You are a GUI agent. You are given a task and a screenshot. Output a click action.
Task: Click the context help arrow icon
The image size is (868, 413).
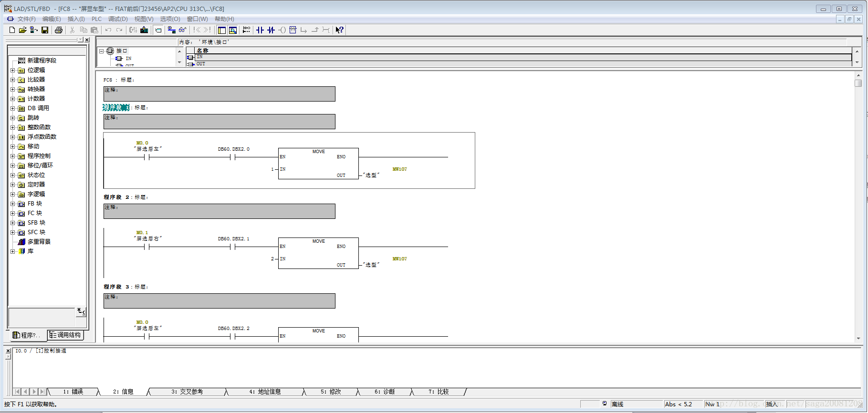coord(339,30)
